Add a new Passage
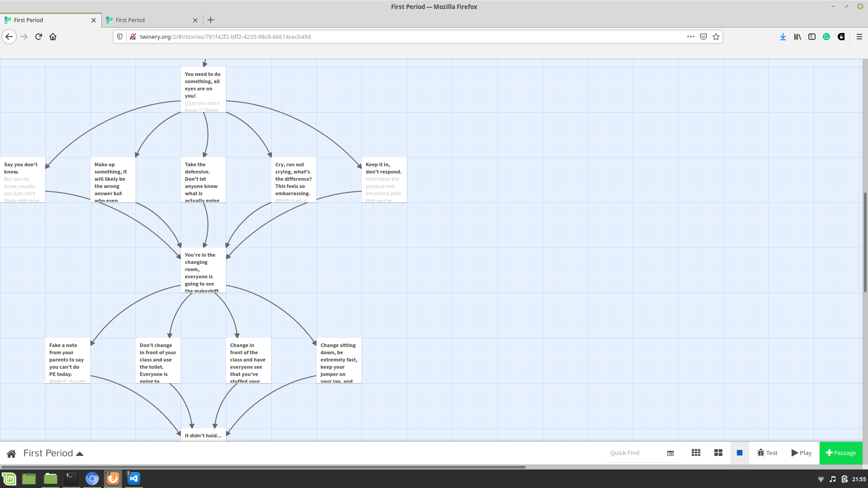The width and height of the screenshot is (868, 488). coord(841,453)
